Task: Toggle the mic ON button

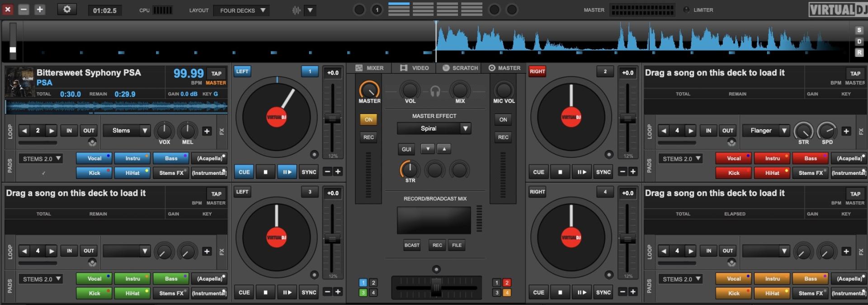Action: coord(503,120)
